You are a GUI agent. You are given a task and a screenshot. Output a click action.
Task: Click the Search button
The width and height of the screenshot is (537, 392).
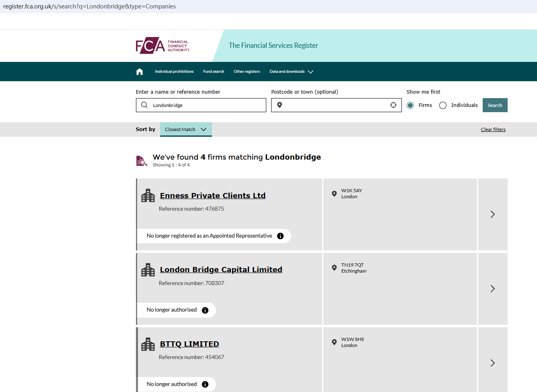coord(495,105)
